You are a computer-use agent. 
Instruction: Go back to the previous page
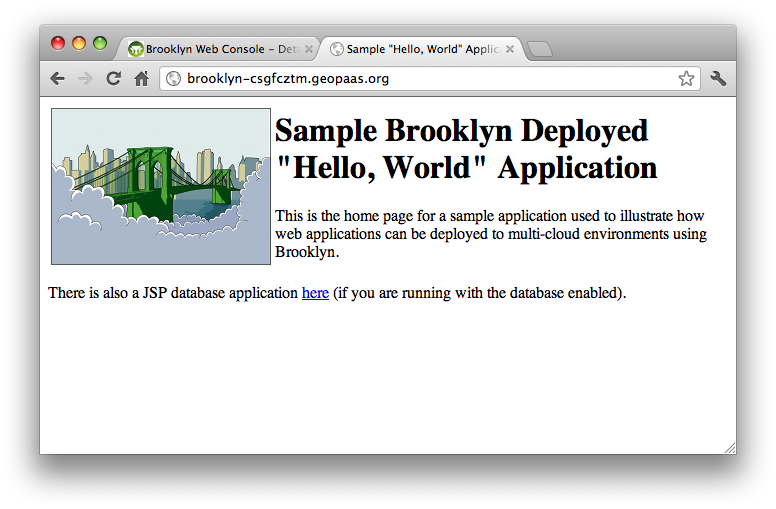[x=58, y=79]
